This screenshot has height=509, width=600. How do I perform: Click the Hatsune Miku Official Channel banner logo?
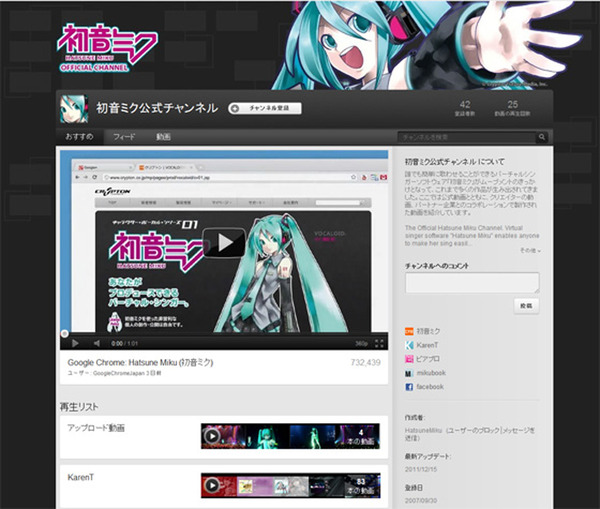tap(107, 48)
